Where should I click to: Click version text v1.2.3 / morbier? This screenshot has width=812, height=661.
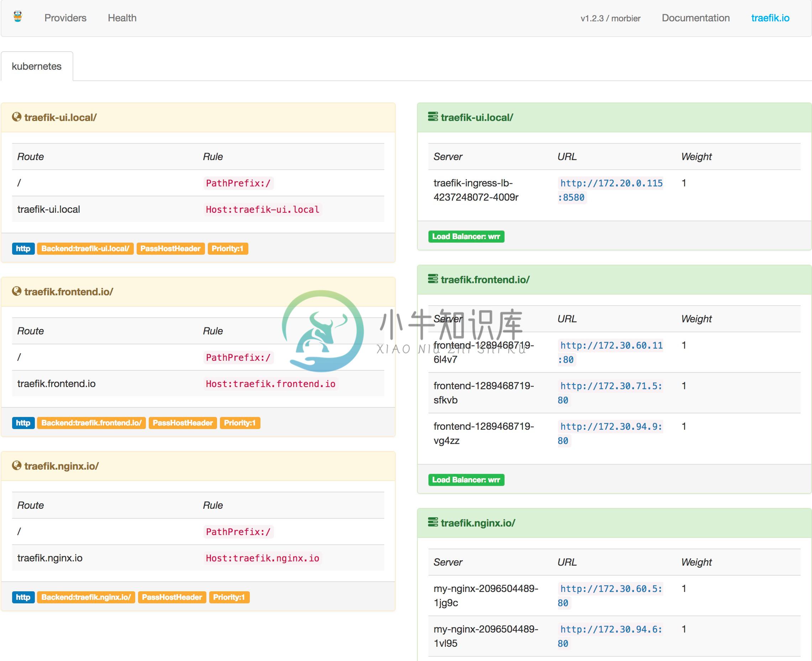click(x=611, y=18)
